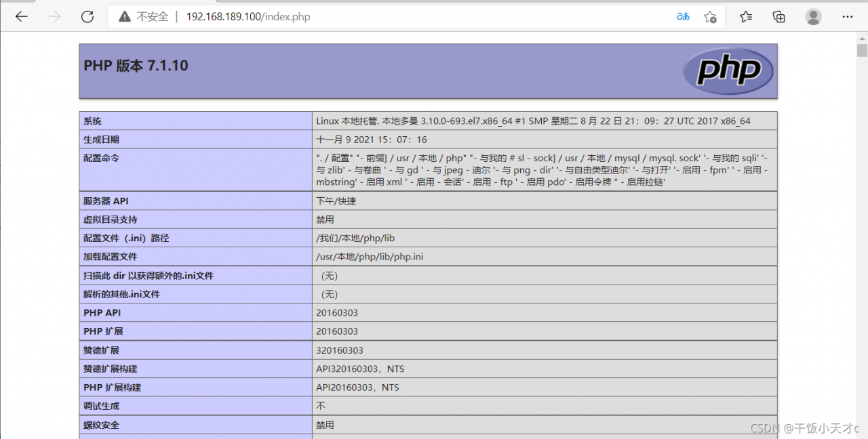Click the forward navigation arrow
The height and width of the screenshot is (439, 868).
54,17
